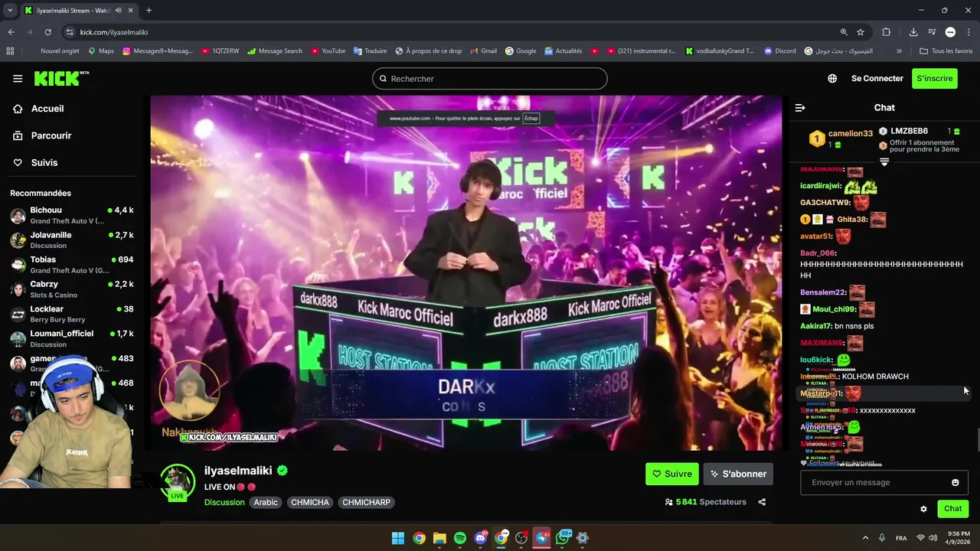The width and height of the screenshot is (980, 551).
Task: Open Gmail bookmark
Action: (x=483, y=51)
